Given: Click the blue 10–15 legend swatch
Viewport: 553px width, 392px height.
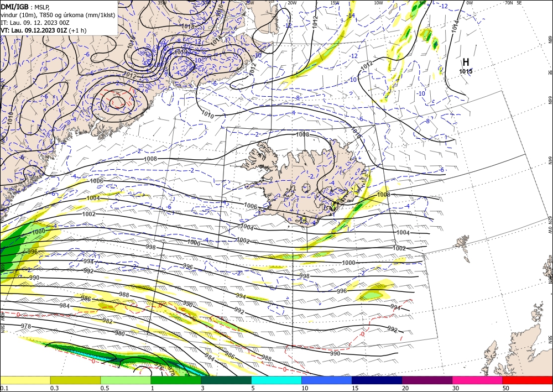Looking at the screenshot, I should point(327,380).
